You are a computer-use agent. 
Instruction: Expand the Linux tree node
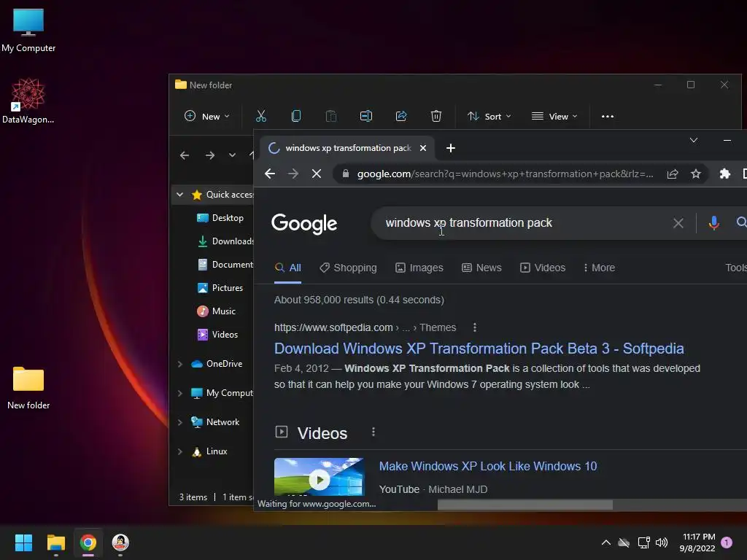point(179,451)
